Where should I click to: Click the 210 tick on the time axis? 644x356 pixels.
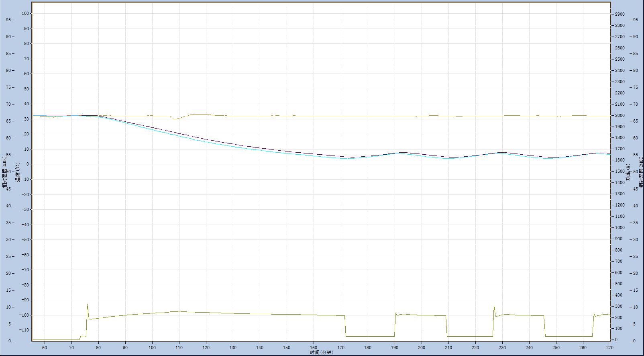click(448, 348)
